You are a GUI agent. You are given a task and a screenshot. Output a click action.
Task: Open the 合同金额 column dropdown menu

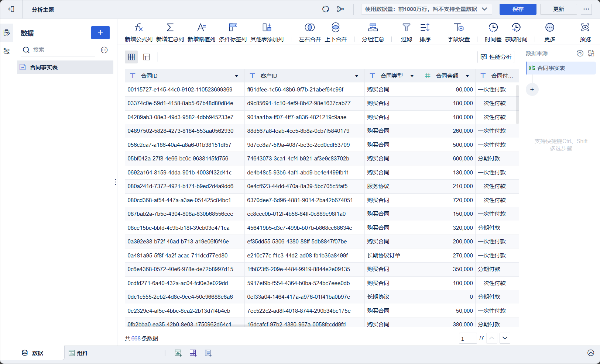click(x=467, y=76)
